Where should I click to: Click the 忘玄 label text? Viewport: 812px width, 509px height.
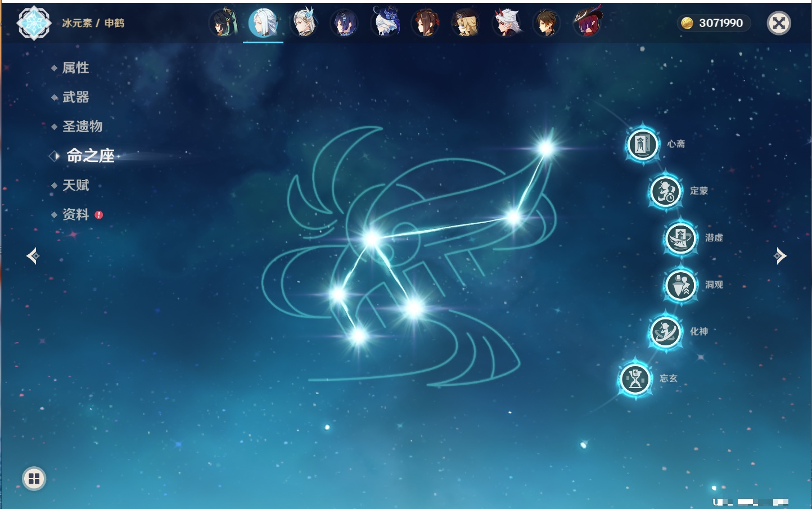(x=669, y=379)
